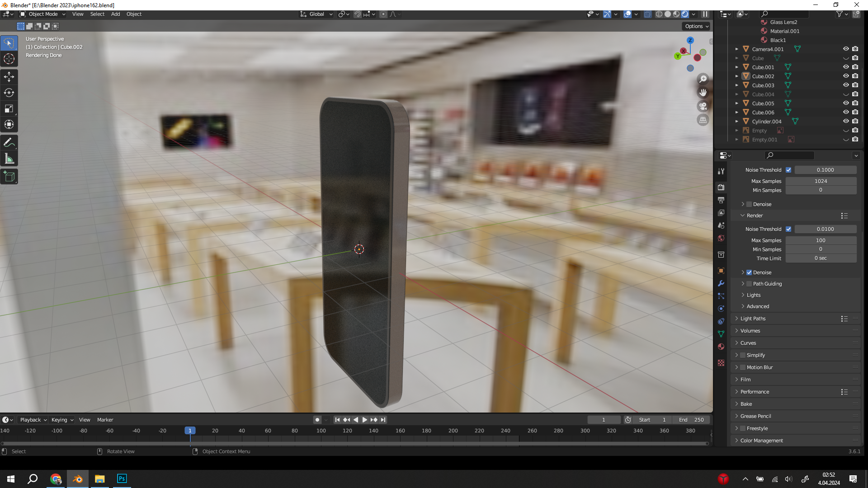Disable the Render Denoise checkbox
The image size is (868, 488).
click(749, 272)
